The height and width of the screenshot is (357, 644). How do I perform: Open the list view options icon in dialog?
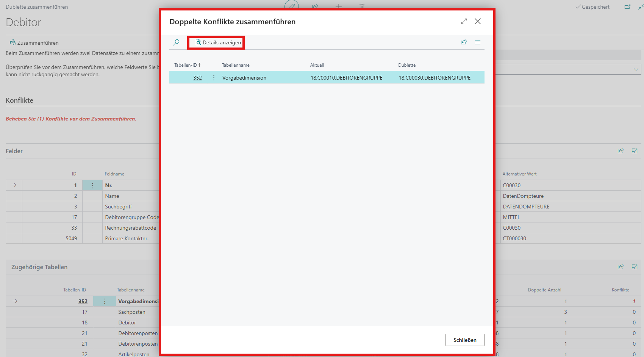tap(478, 42)
